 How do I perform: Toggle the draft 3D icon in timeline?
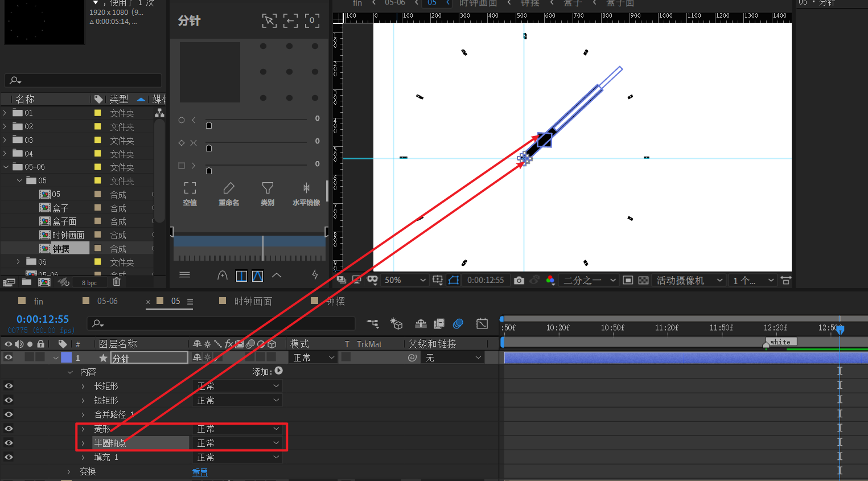[x=396, y=324]
